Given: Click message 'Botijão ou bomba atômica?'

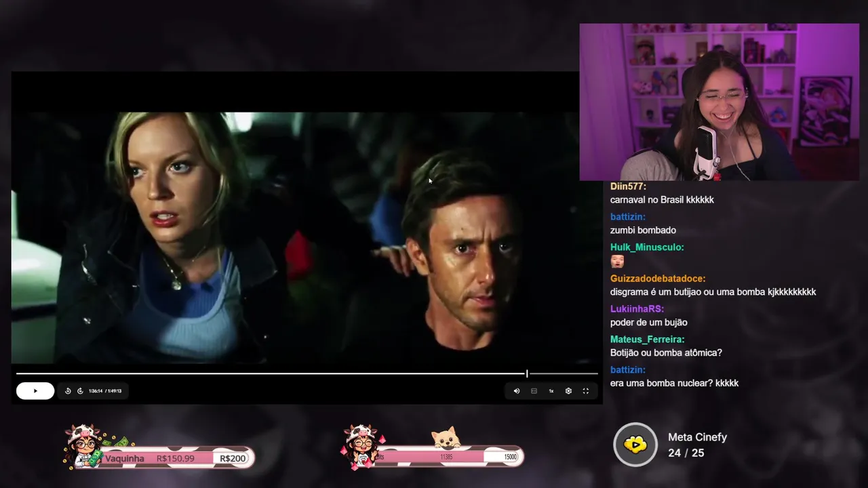Looking at the screenshot, I should point(666,353).
